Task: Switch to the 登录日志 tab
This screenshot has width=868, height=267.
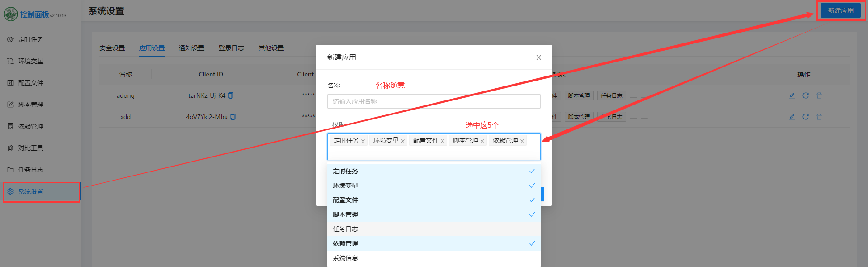Action: (x=231, y=48)
